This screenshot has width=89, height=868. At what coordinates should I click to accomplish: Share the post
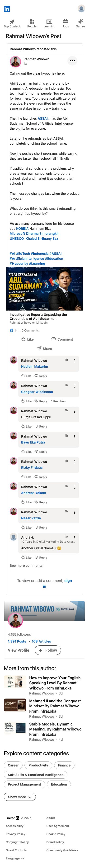pyautogui.click(x=44, y=348)
